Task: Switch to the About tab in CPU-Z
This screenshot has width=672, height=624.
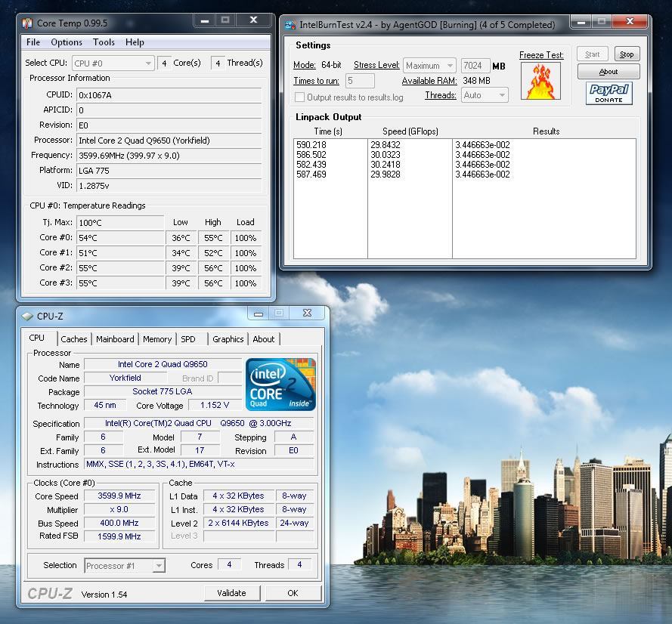Action: [264, 339]
